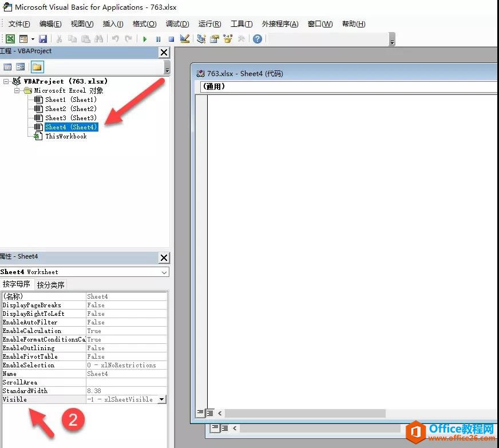The height and width of the screenshot is (448, 499).
Task: Click the Insert UserForm toolbar icon
Action: coord(23,39)
